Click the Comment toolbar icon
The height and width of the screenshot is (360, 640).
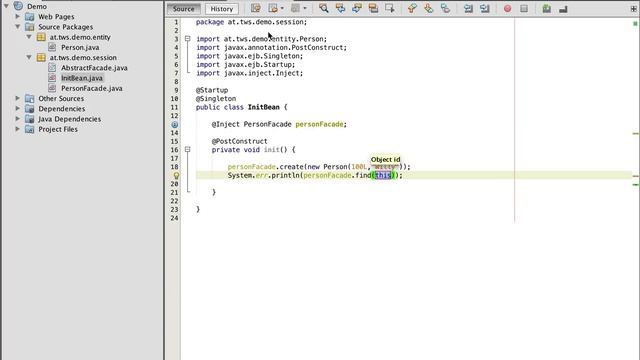pyautogui.click(x=547, y=9)
